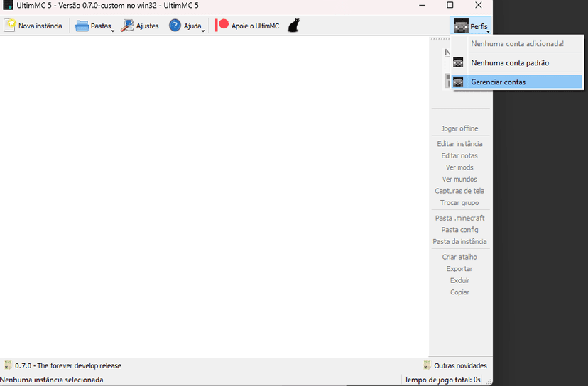Click the Nova instância icon
The image size is (588, 386).
[10, 26]
